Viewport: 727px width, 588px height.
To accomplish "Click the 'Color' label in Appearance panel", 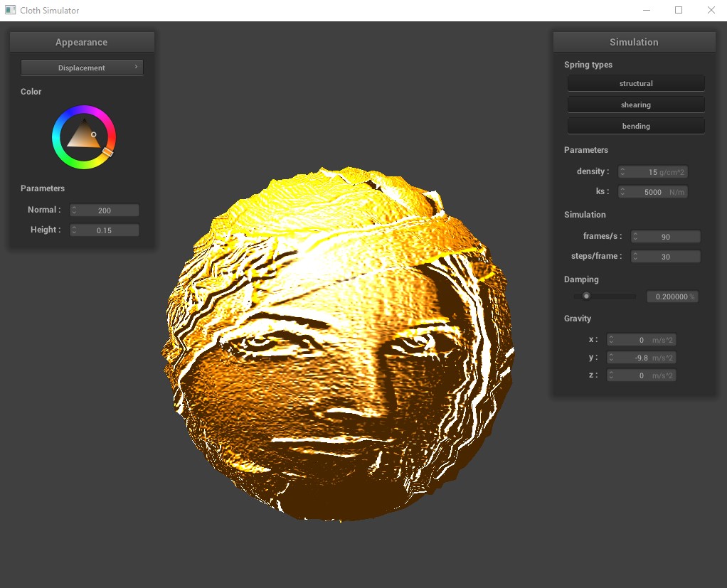I will point(31,92).
